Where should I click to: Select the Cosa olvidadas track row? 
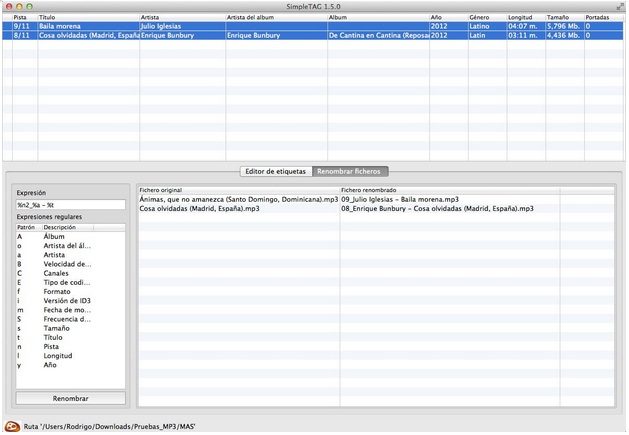tap(200, 35)
